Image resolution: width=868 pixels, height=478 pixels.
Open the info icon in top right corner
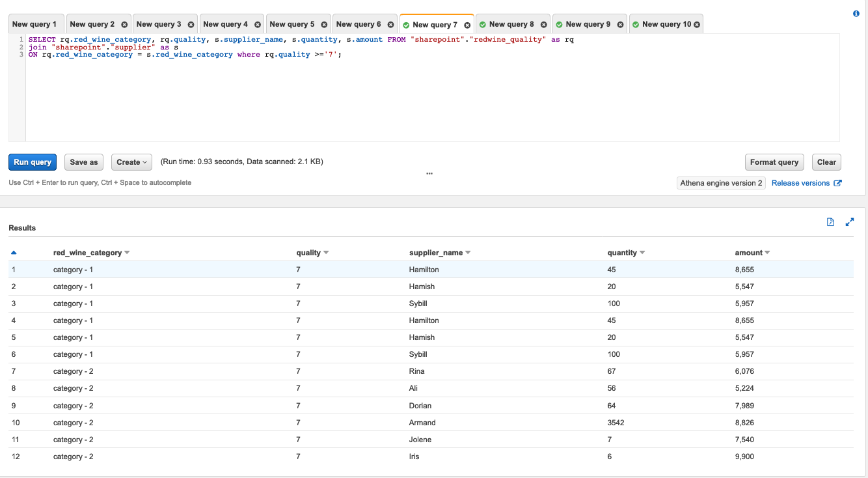(x=856, y=13)
